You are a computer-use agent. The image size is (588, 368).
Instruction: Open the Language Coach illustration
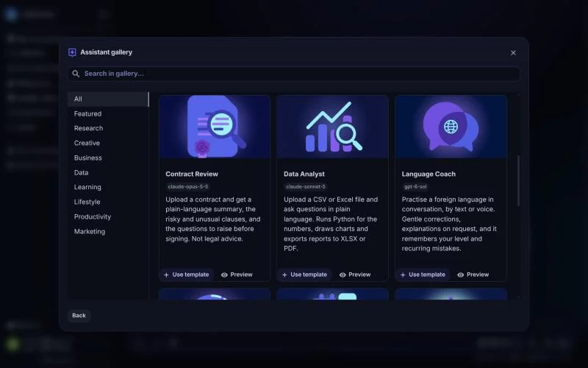[x=451, y=127]
